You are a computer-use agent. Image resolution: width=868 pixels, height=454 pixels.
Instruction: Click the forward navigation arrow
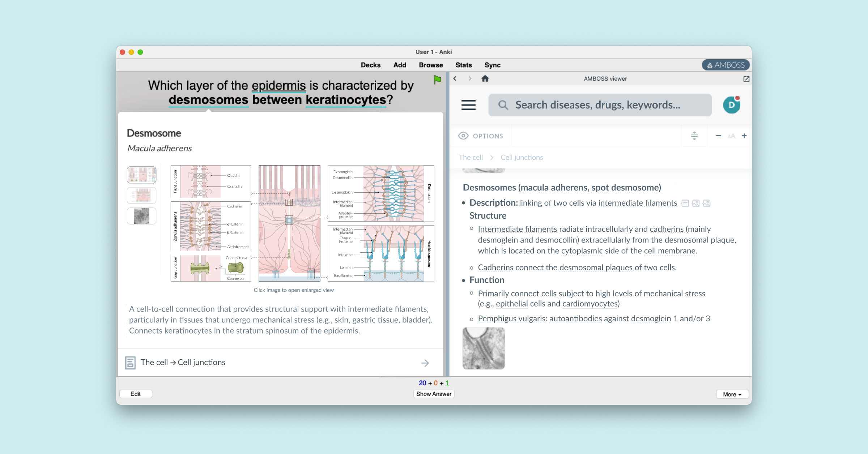tap(470, 78)
